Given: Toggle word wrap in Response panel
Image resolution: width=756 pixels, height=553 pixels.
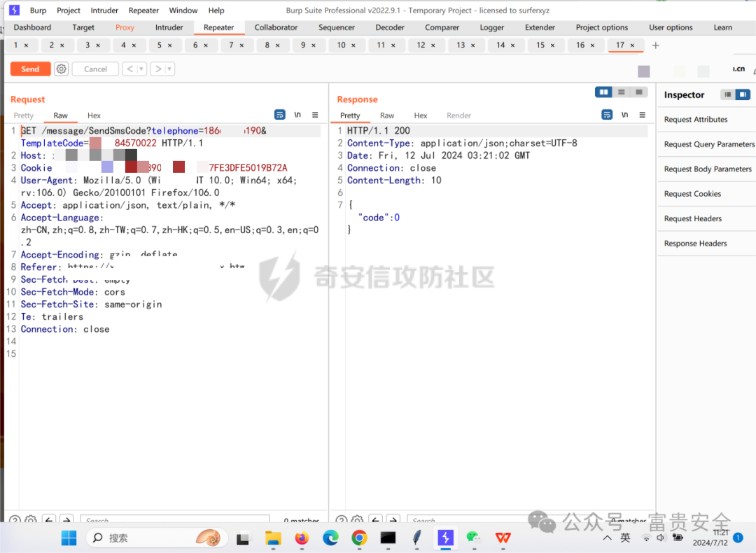Looking at the screenshot, I should pos(607,115).
